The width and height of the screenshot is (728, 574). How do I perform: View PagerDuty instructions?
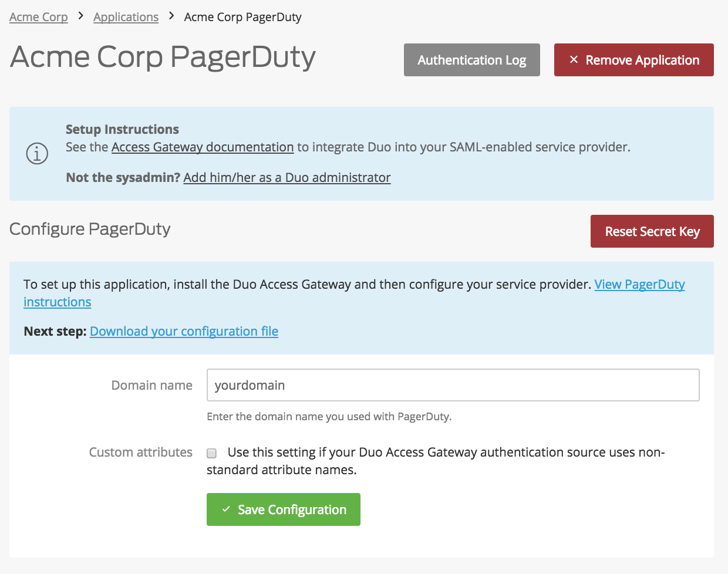(x=639, y=284)
